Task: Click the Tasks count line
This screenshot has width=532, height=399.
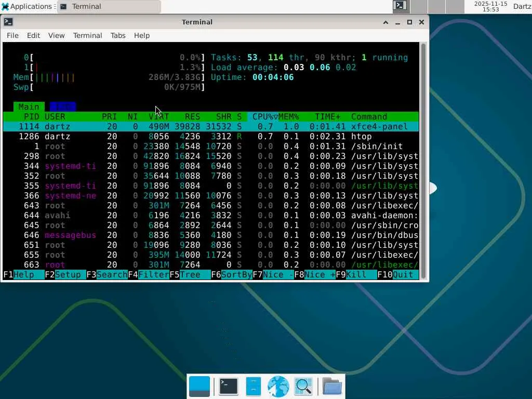Action: tap(310, 58)
